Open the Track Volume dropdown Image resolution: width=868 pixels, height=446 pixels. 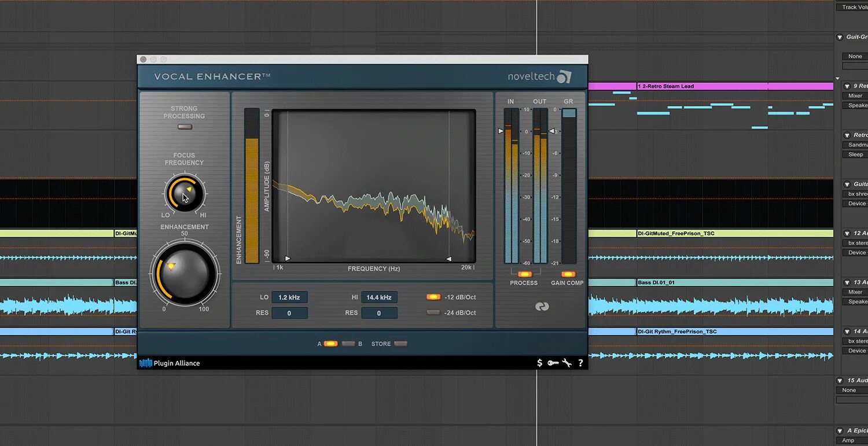(852, 7)
